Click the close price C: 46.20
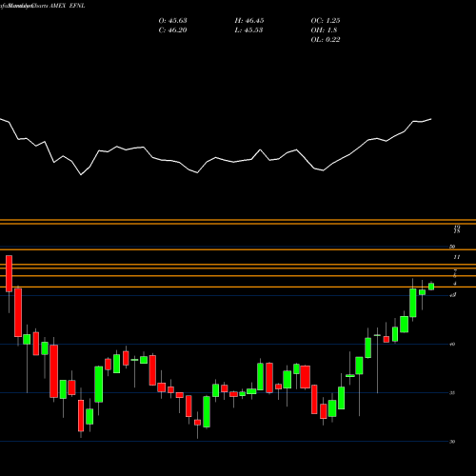Screen dimensions: 476x476 pos(172,30)
